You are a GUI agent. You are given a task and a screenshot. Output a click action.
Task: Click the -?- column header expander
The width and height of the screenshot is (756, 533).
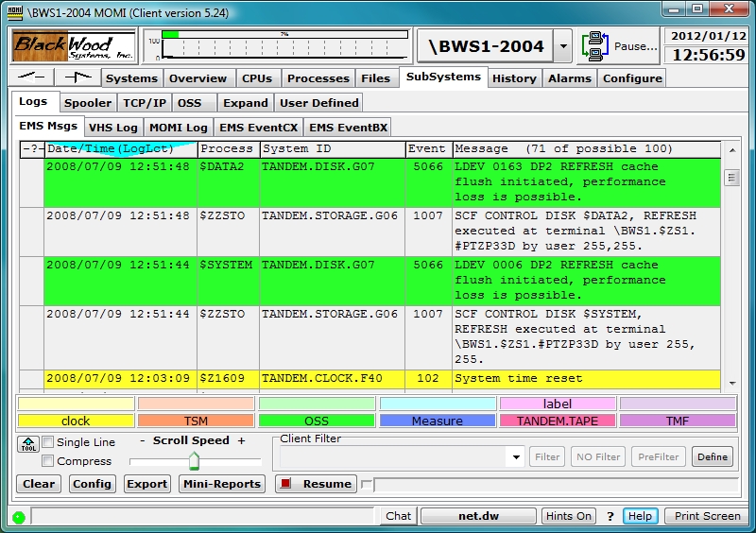(x=32, y=148)
